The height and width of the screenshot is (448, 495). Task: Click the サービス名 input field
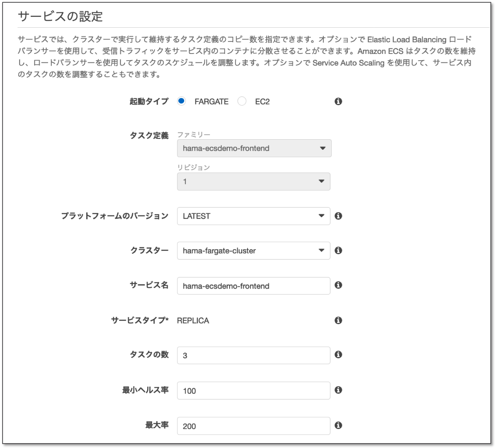pyautogui.click(x=253, y=286)
